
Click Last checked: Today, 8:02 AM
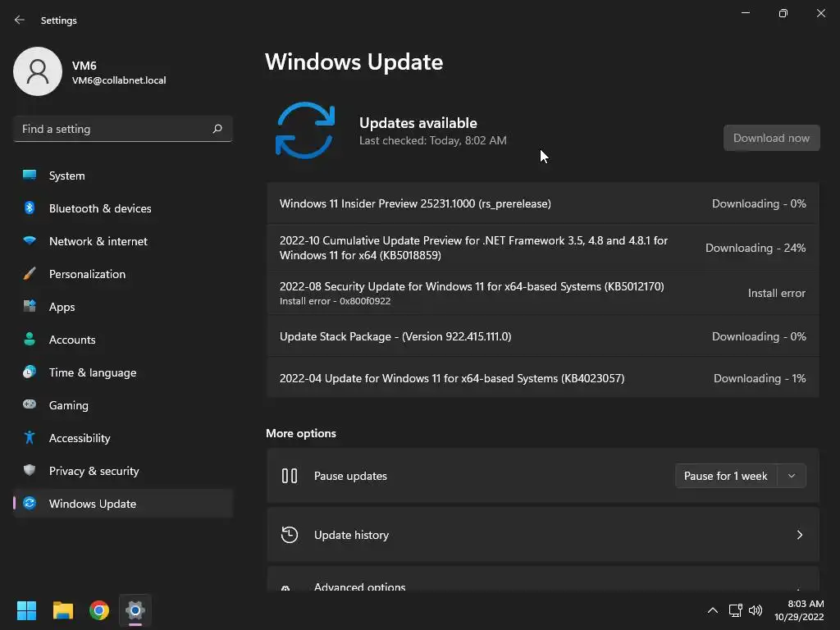point(433,140)
